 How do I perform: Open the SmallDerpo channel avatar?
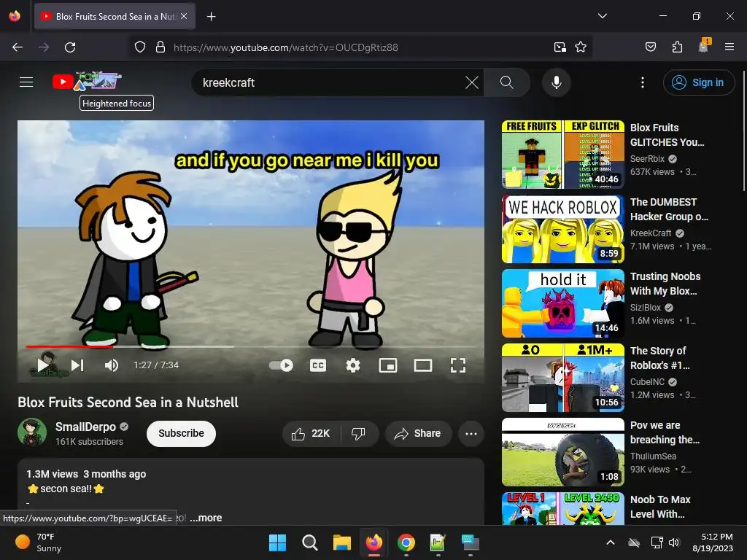pos(32,432)
